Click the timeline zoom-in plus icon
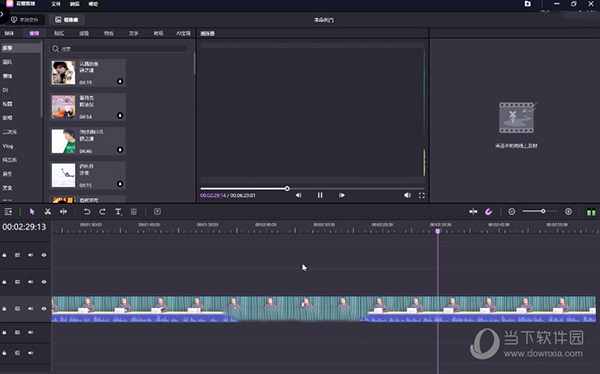 coord(568,212)
